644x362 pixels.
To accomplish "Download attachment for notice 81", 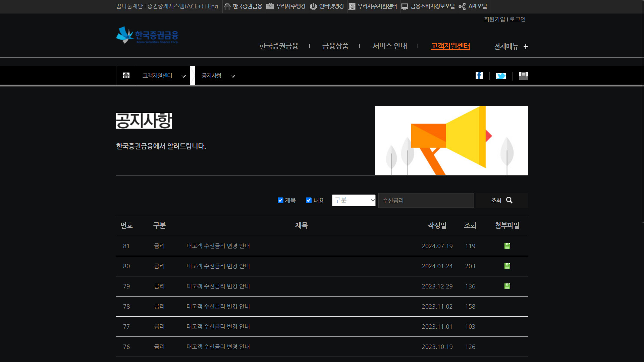I will [x=507, y=246].
